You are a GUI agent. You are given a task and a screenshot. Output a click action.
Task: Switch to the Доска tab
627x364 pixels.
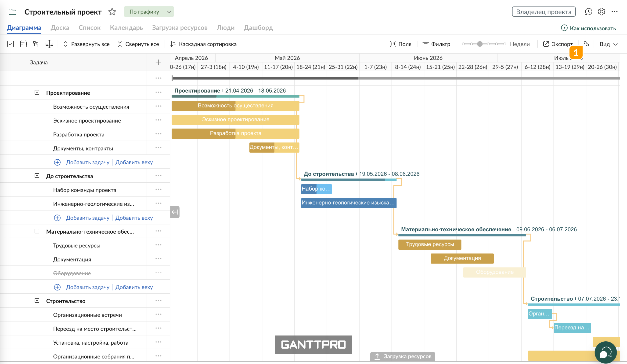[x=60, y=28]
